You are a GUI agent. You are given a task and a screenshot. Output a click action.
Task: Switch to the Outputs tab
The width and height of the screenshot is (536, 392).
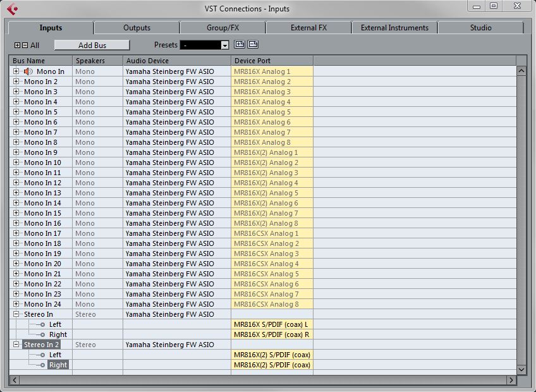pos(137,28)
